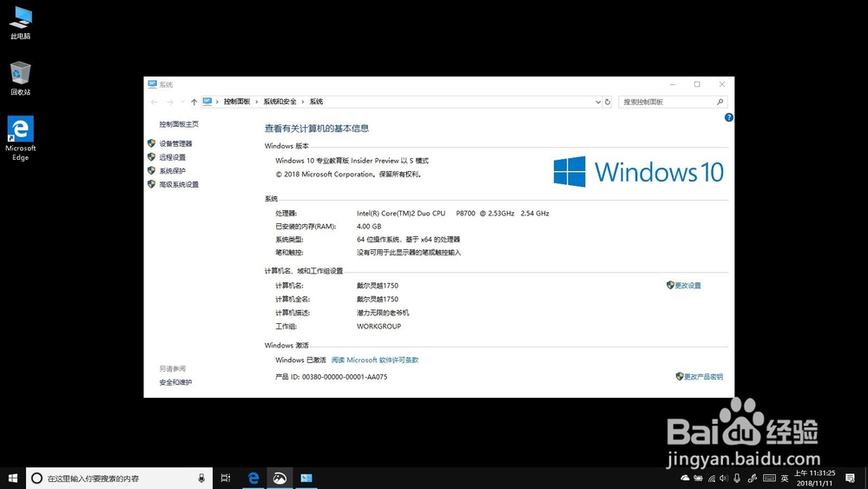Screen dimensions: 868x489
Task: Select the WORKGROUP text
Action: tap(378, 327)
